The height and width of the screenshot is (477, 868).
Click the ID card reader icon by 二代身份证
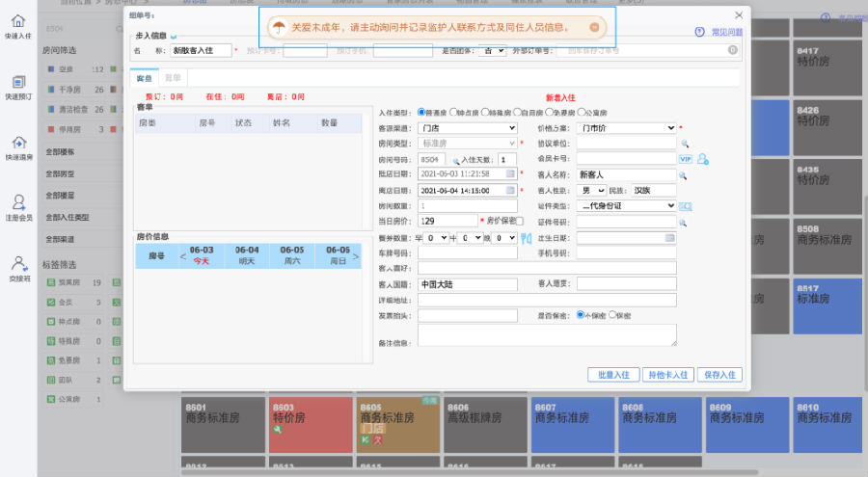pos(686,206)
